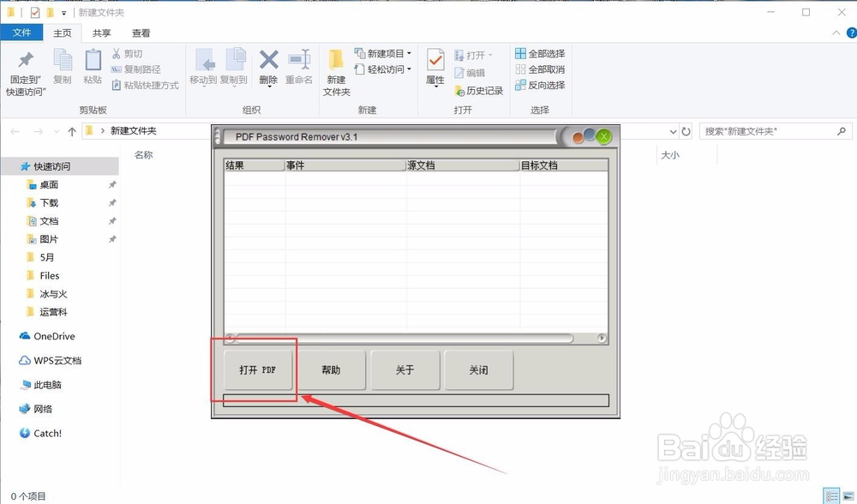The image size is (857, 504).
Task: Click the Close (关闭) button in PDF Password Remover
Action: (479, 370)
